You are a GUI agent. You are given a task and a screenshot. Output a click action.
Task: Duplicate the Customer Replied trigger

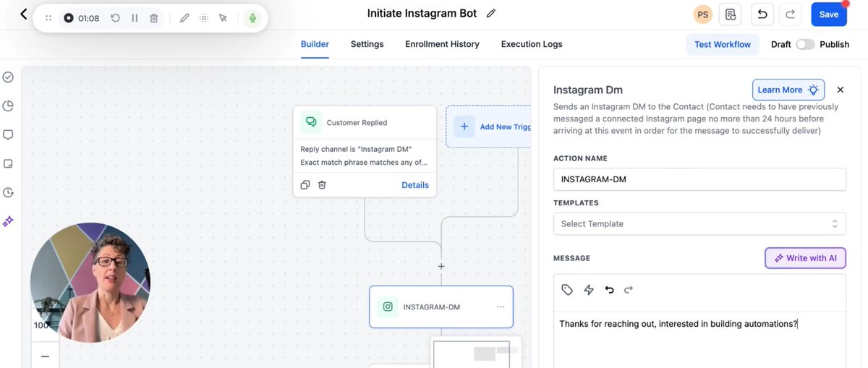pyautogui.click(x=305, y=185)
